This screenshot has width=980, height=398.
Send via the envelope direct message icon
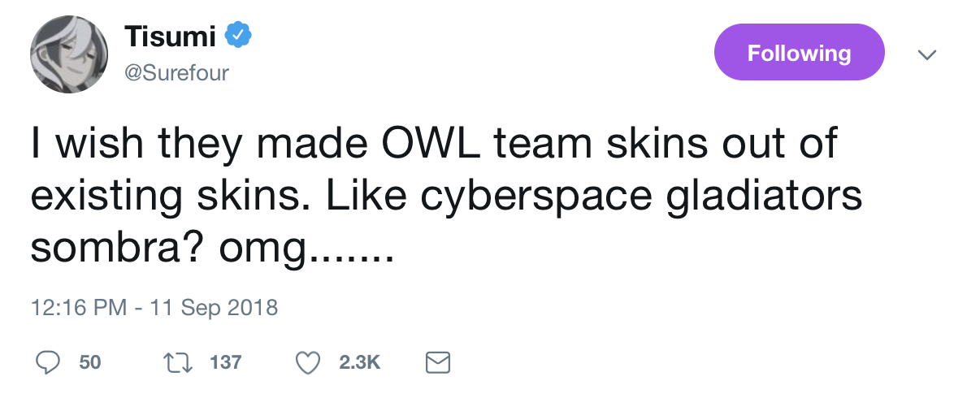[438, 361]
